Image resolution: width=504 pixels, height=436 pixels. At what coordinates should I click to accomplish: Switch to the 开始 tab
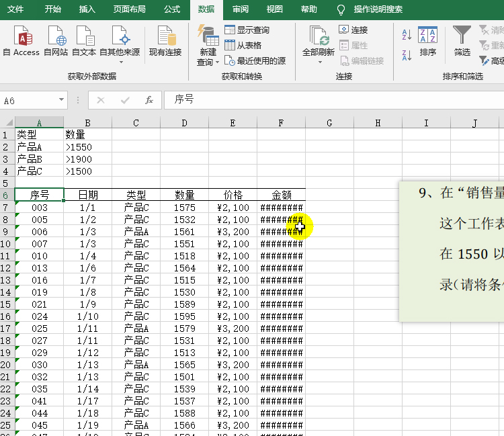[52, 9]
